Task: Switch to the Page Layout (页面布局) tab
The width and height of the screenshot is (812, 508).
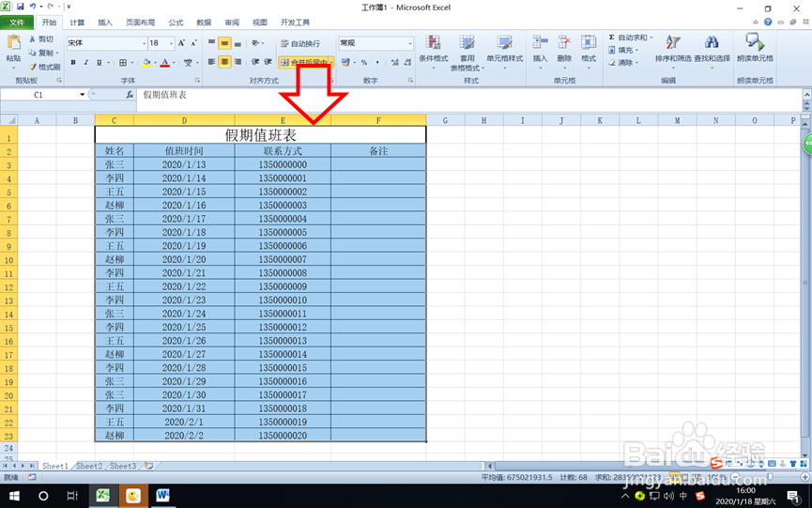Action: [140, 23]
